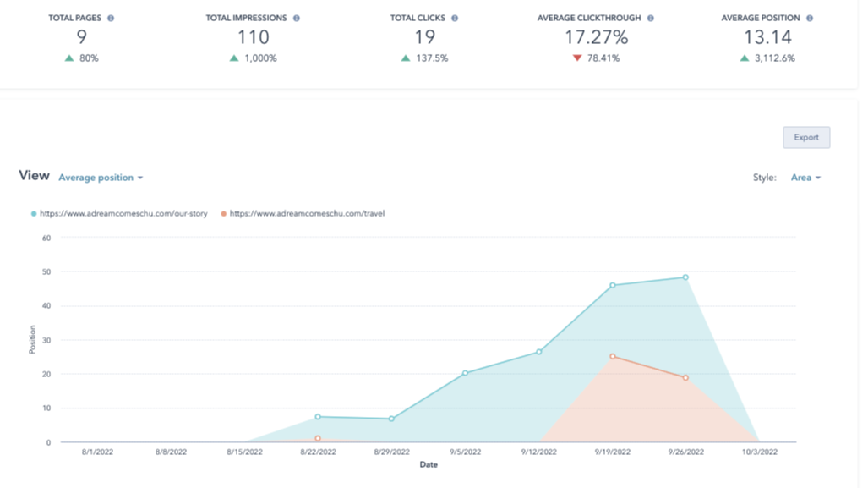The image size is (868, 488).
Task: Click the 9/19/2022 data point on the orange series
Action: point(612,356)
